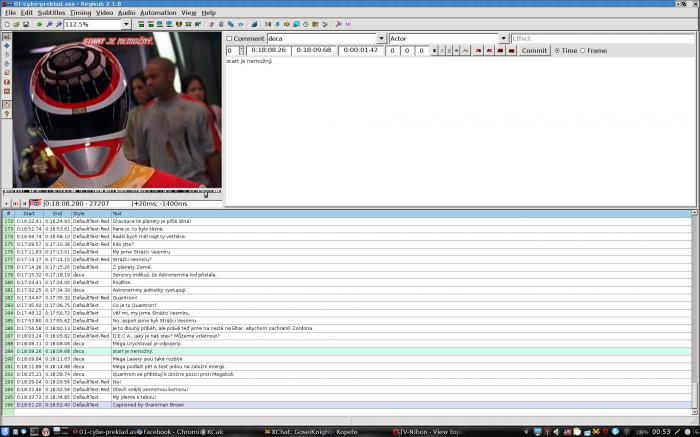Click the Save subtitles floppy icon

pos(25,24)
